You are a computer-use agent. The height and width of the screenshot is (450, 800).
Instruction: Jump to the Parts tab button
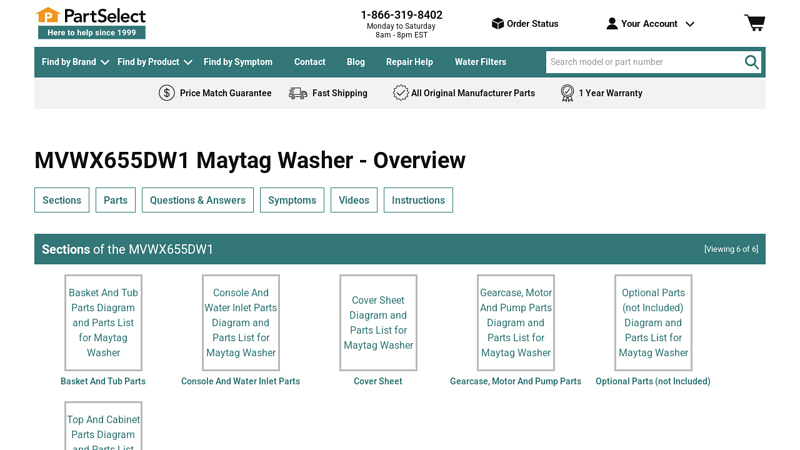(x=115, y=200)
